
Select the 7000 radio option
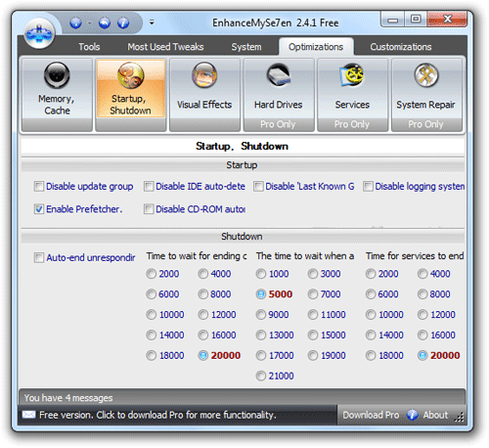tap(313, 294)
